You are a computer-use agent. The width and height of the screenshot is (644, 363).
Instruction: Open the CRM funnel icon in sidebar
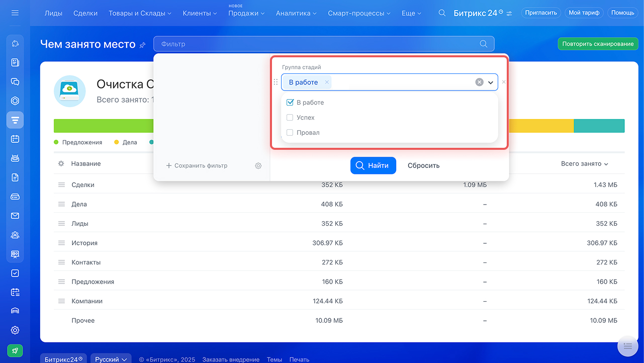point(15,120)
